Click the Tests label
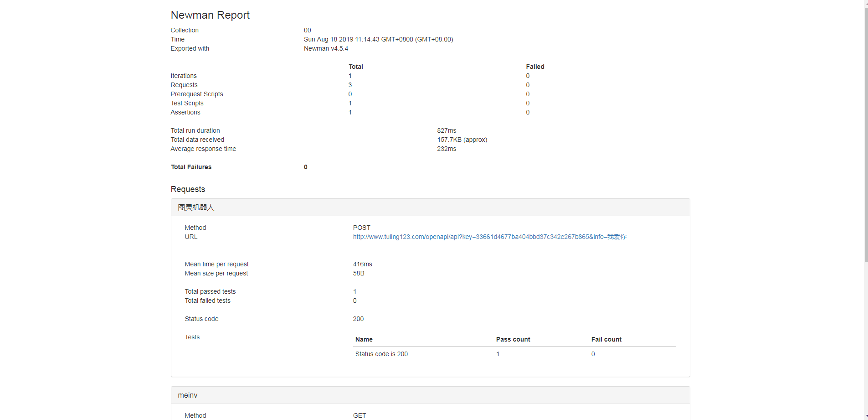This screenshot has height=420, width=868. 192,337
